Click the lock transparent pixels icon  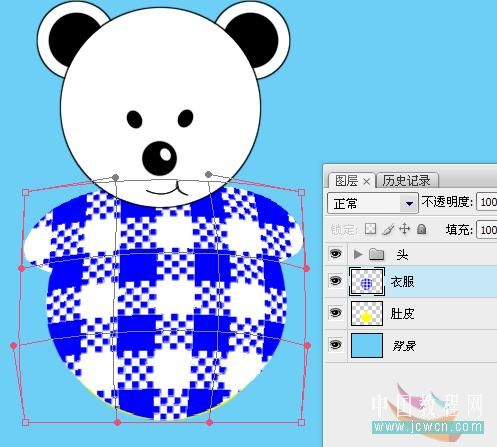point(371,229)
